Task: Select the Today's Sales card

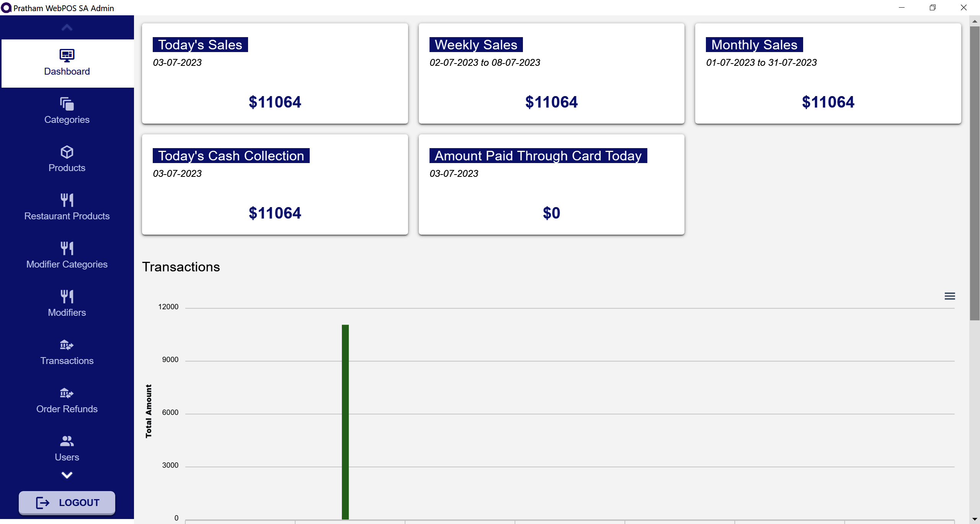Action: tap(274, 73)
